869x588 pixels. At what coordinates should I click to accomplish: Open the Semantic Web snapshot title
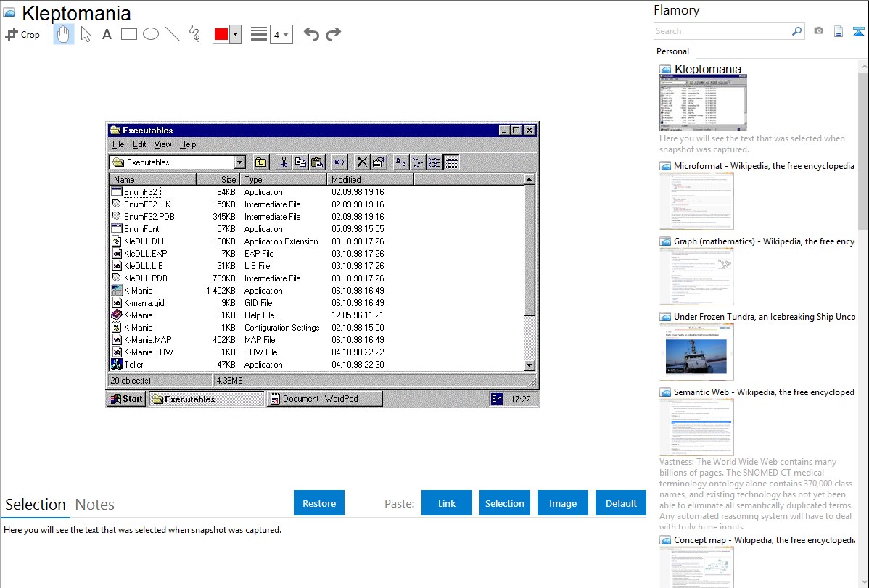(x=765, y=392)
